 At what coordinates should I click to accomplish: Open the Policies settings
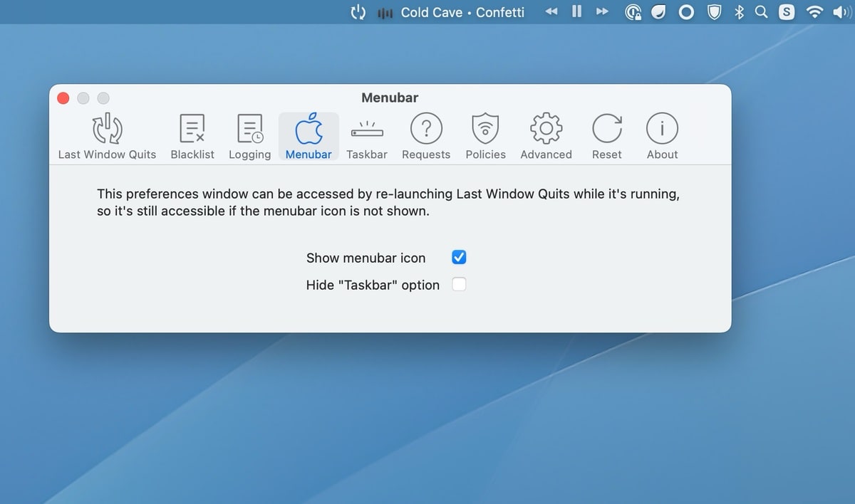click(x=485, y=135)
